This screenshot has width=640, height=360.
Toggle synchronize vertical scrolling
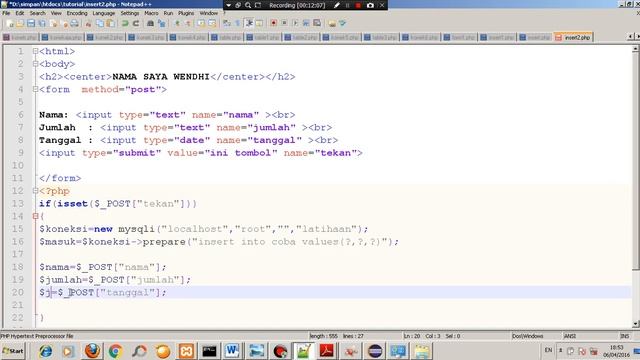(x=201, y=23)
